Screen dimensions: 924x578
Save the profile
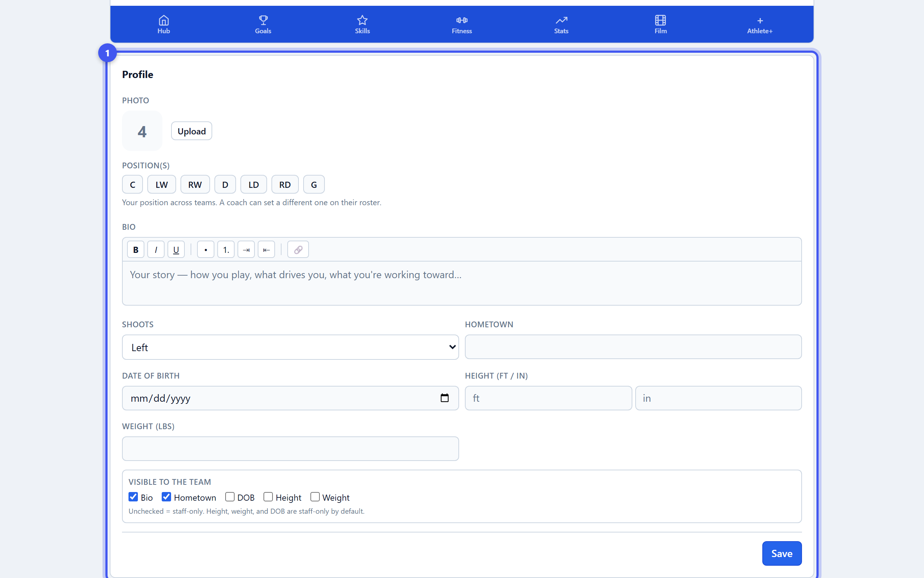(x=781, y=553)
